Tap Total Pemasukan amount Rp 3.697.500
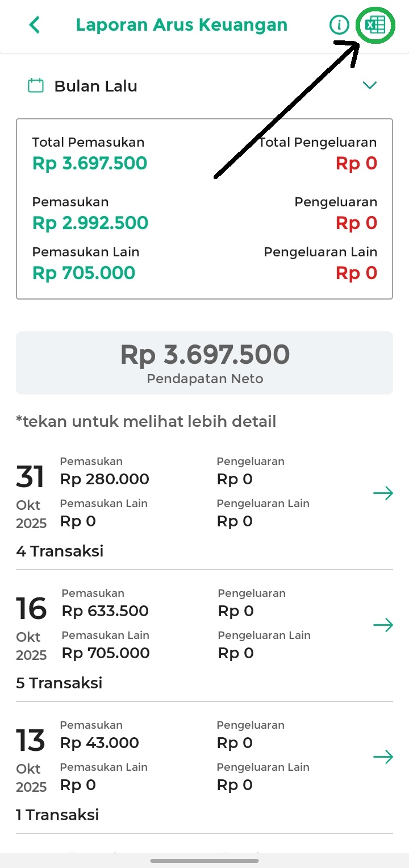409x868 pixels. pyautogui.click(x=90, y=164)
